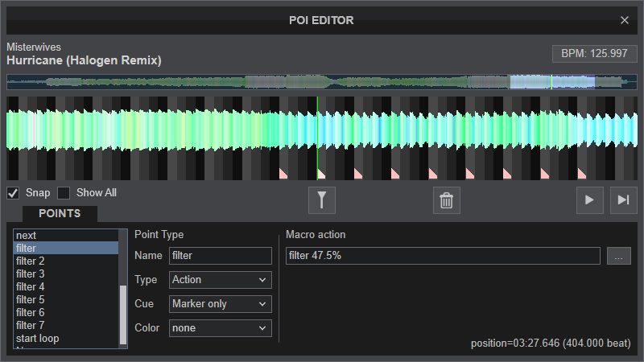Viewport: 644px width, 362px height.
Task: Expand the Color dropdown set to none
Action: (x=220, y=328)
